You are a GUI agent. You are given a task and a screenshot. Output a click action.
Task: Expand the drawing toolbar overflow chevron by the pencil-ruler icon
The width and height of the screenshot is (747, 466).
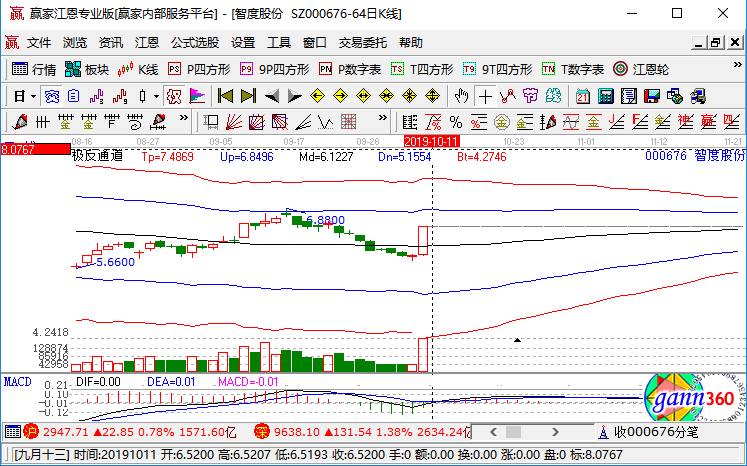click(x=183, y=118)
